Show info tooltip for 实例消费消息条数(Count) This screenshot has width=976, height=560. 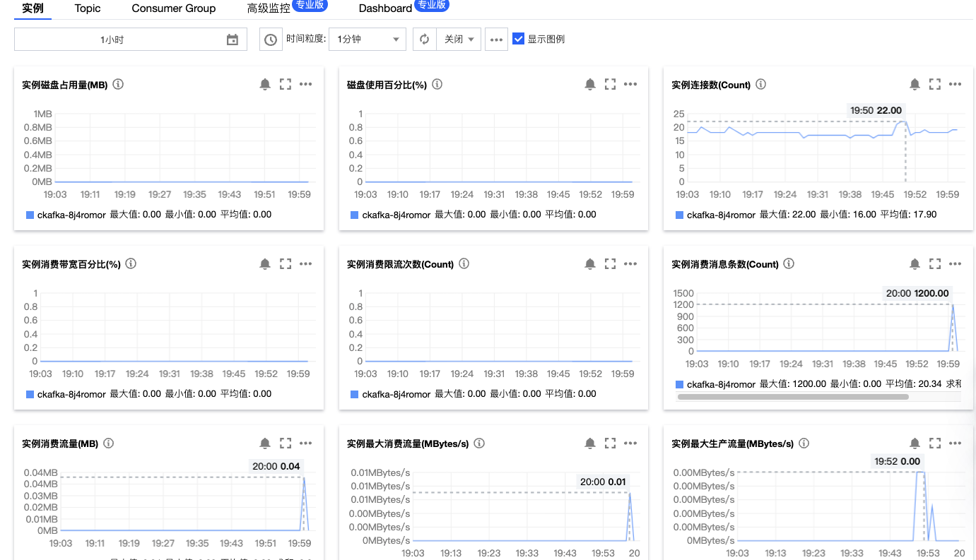click(x=789, y=263)
